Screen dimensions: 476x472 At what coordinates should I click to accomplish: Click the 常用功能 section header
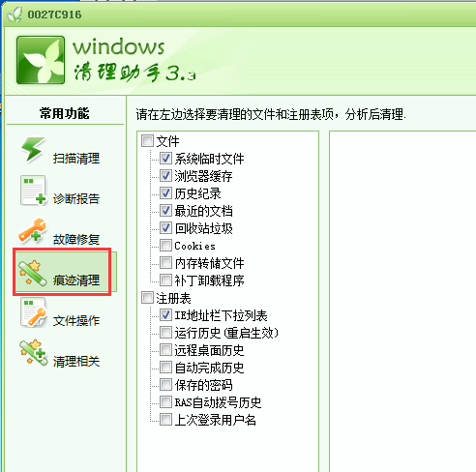coord(65,113)
